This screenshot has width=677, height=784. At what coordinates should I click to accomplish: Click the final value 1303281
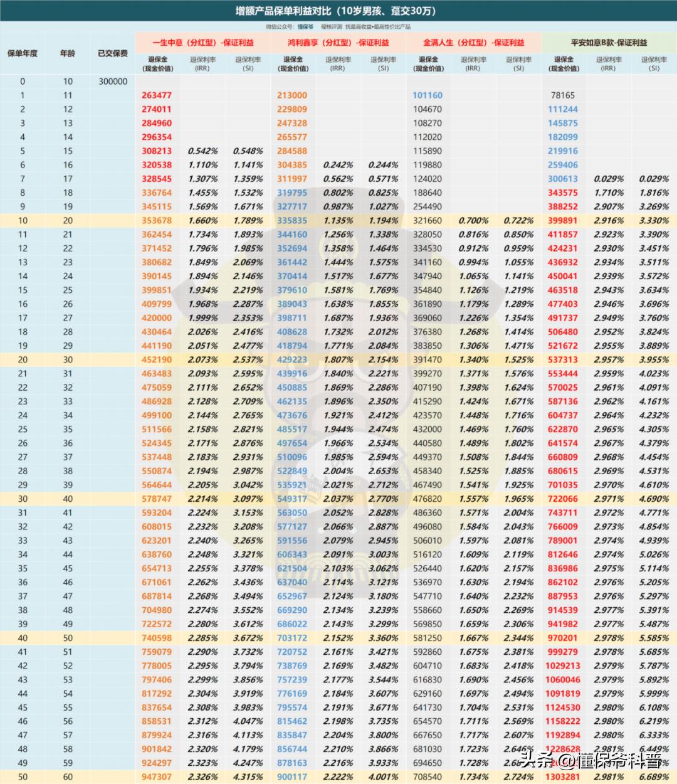[x=563, y=777]
